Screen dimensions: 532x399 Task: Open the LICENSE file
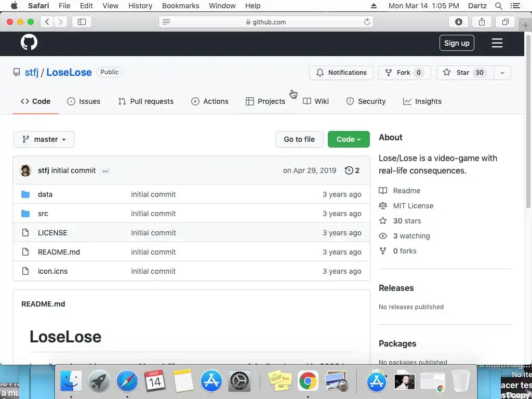click(x=52, y=233)
